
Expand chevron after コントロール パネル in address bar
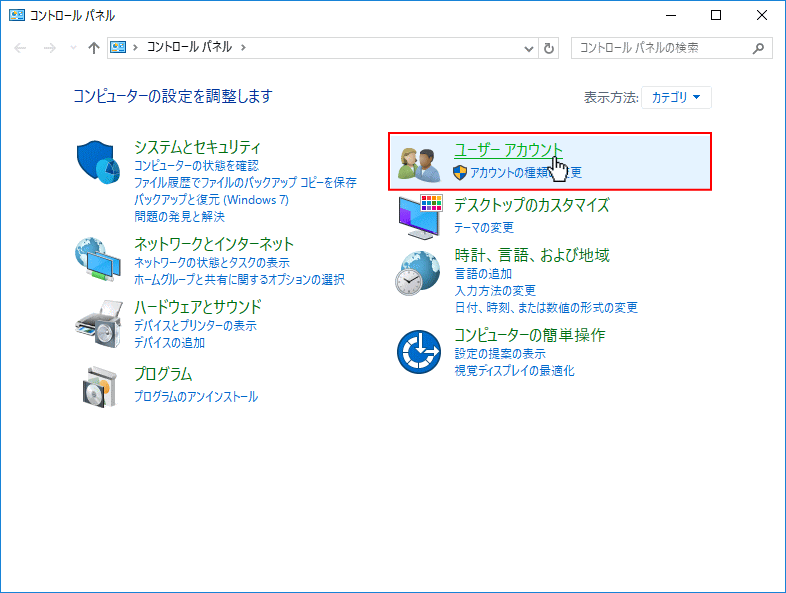[243, 48]
